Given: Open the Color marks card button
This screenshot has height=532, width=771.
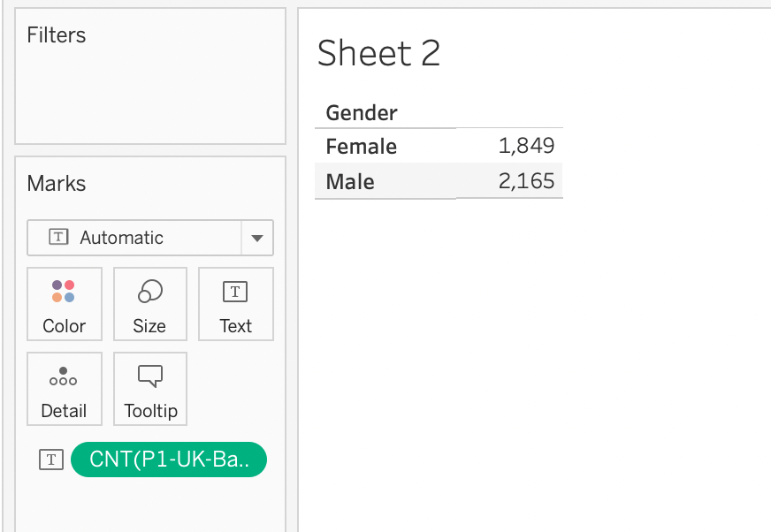Looking at the screenshot, I should [65, 304].
